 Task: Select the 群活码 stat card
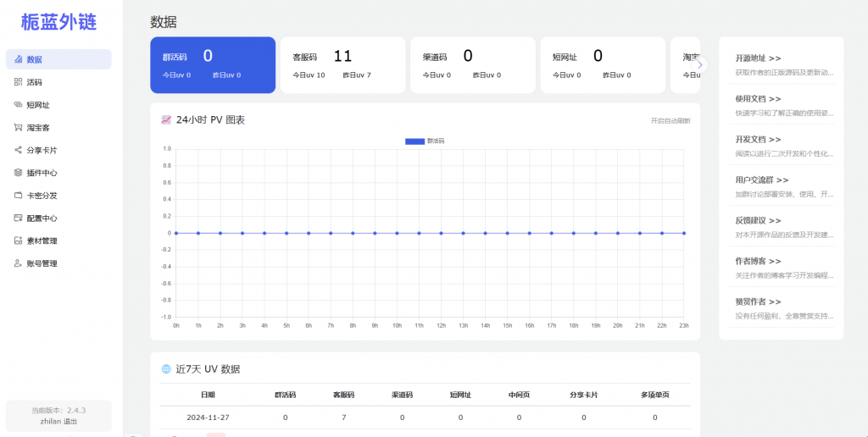point(213,64)
